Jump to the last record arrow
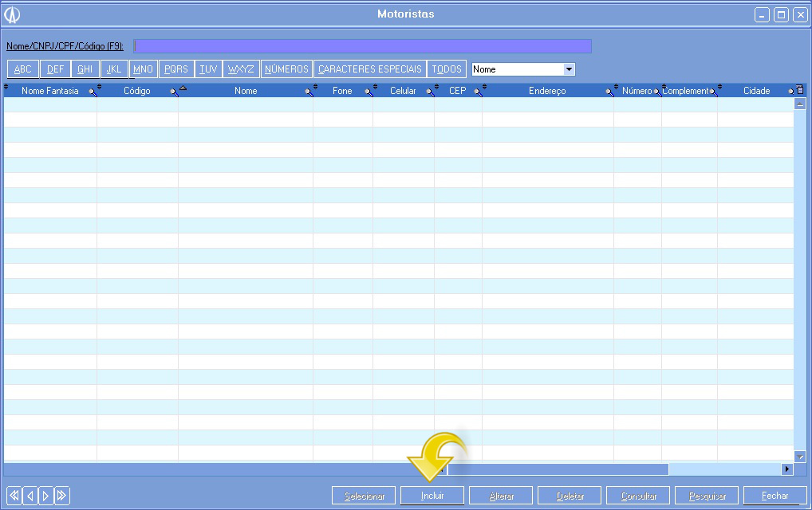Image resolution: width=812 pixels, height=510 pixels. (61, 496)
